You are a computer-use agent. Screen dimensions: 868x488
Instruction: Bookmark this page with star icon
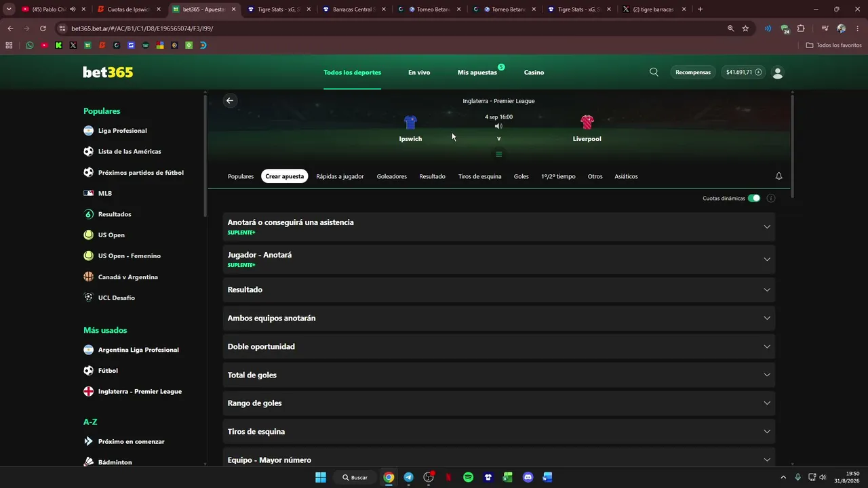(x=745, y=28)
